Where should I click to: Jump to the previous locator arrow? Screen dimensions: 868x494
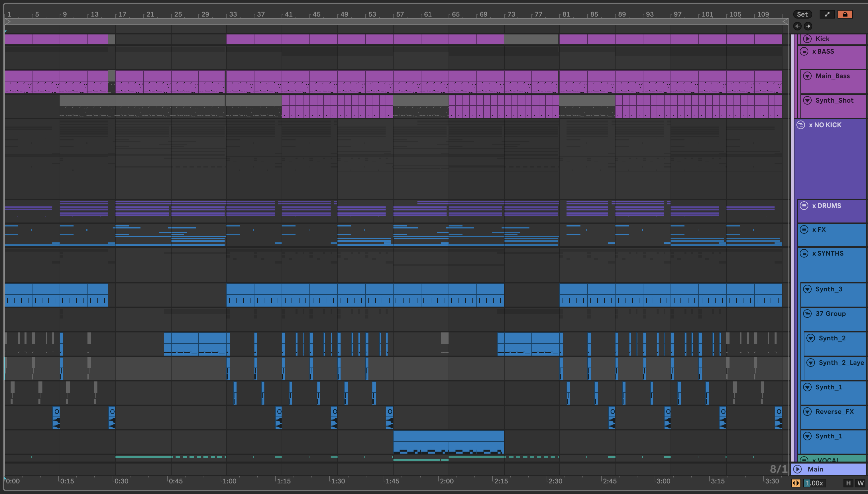coord(797,26)
